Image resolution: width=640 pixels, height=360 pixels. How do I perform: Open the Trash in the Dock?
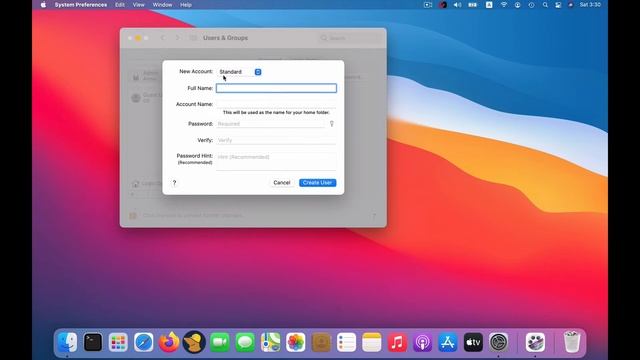coord(572,342)
